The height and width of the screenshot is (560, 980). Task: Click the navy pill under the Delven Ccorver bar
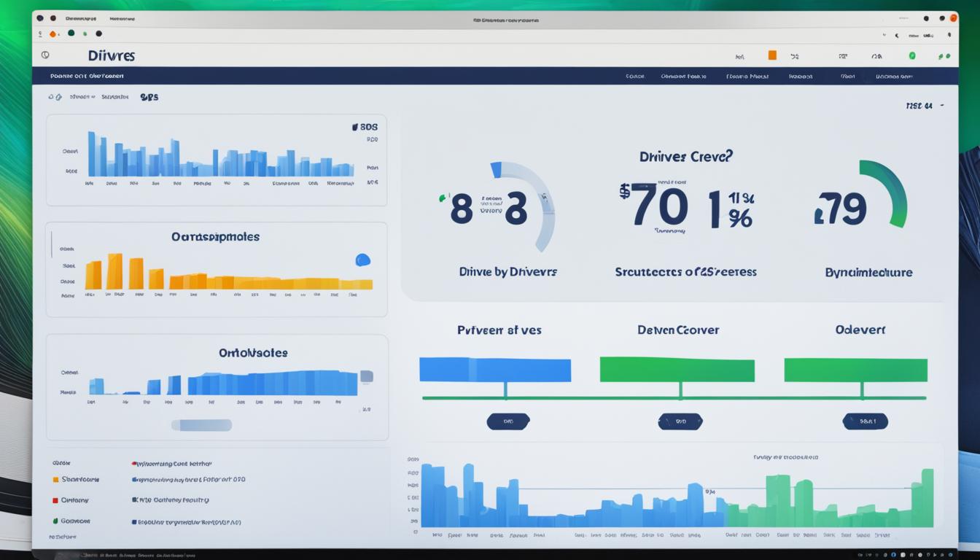(x=680, y=421)
